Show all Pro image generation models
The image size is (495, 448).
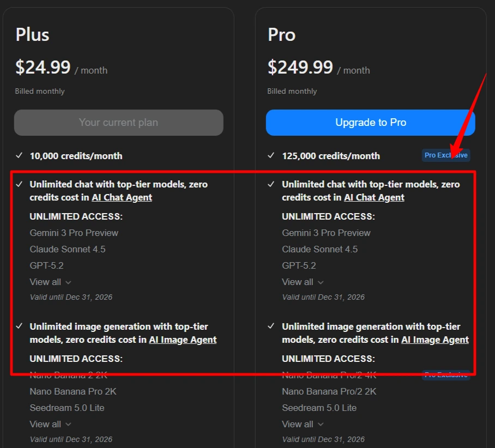[303, 424]
